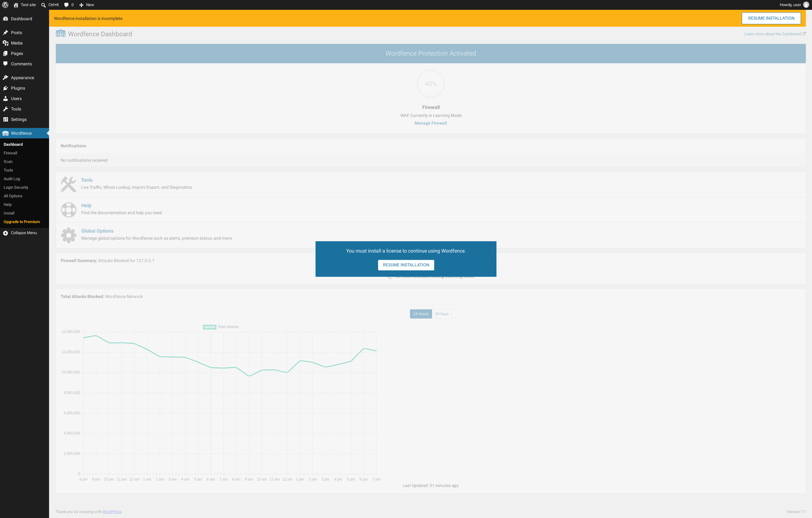Click the external link icon beside Learn more

(804, 34)
